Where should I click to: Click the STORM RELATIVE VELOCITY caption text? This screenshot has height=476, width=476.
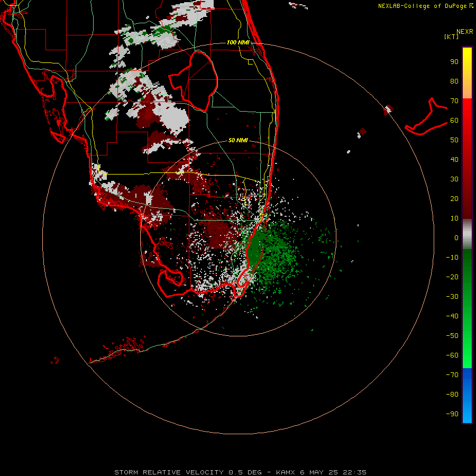[169, 472]
